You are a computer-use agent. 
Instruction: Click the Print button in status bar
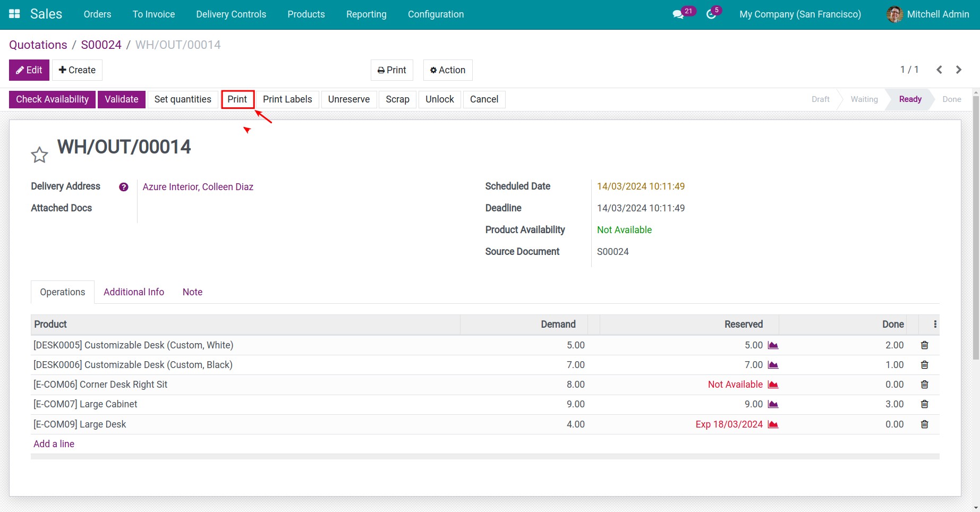pyautogui.click(x=237, y=99)
